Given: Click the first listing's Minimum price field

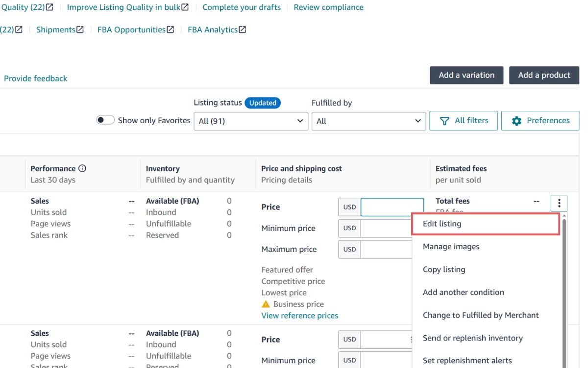Looking at the screenshot, I should [x=387, y=228].
